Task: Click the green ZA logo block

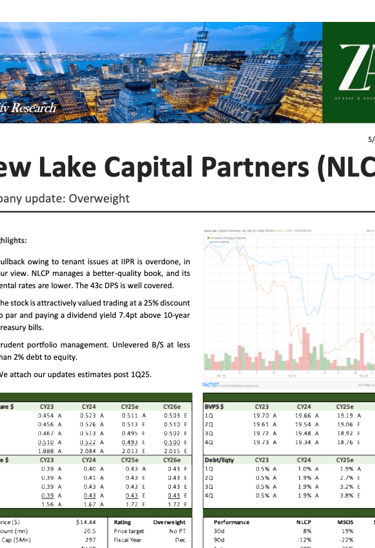Action: 348,72
